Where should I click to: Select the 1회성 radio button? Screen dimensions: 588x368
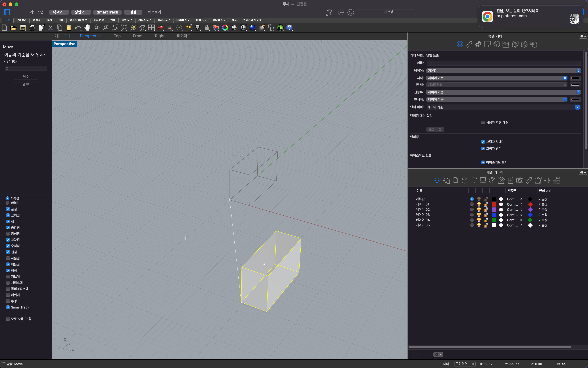[x=7, y=203]
